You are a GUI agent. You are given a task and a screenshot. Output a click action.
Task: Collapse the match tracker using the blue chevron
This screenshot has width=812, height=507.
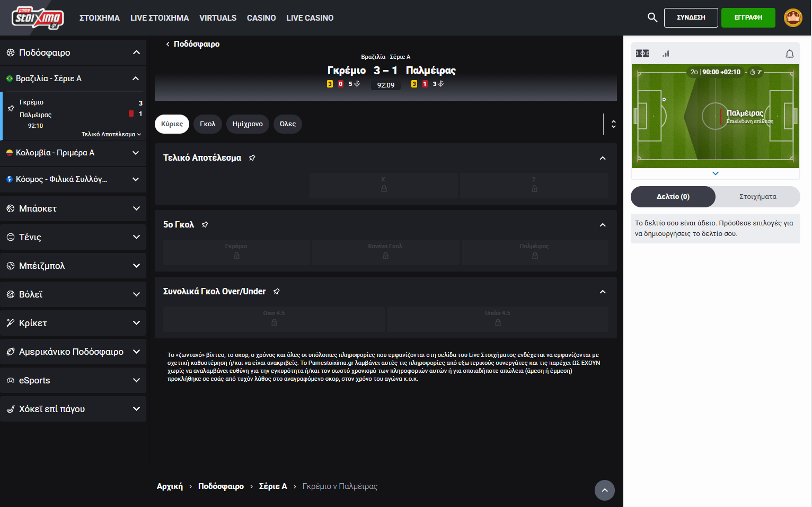pos(716,173)
